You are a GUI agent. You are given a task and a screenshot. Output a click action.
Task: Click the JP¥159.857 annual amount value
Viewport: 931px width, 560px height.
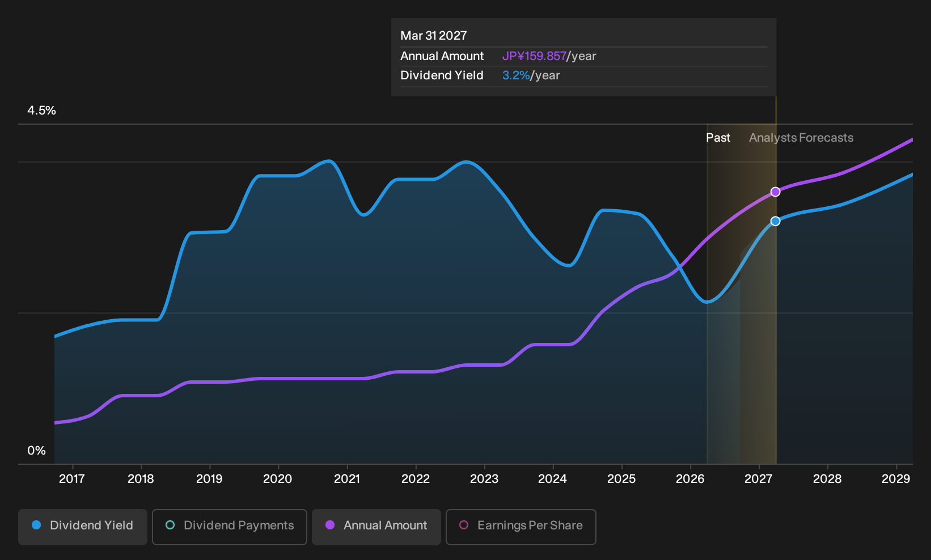[x=534, y=56]
